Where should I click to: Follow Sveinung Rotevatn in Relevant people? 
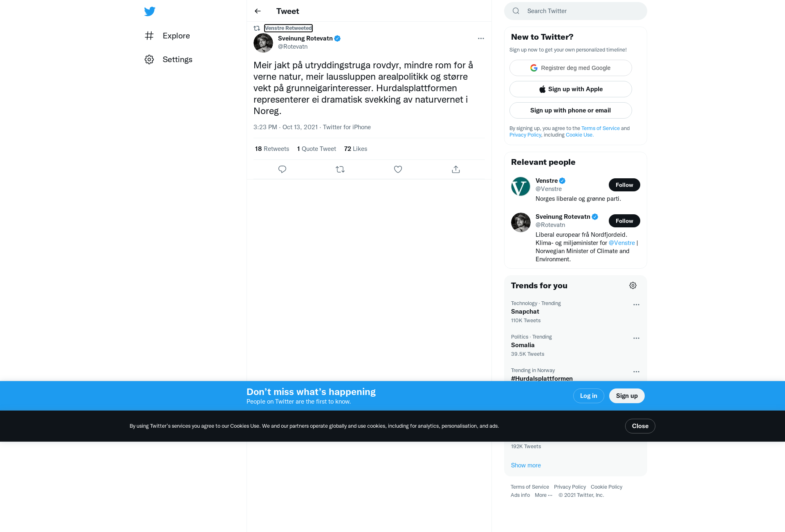point(624,221)
